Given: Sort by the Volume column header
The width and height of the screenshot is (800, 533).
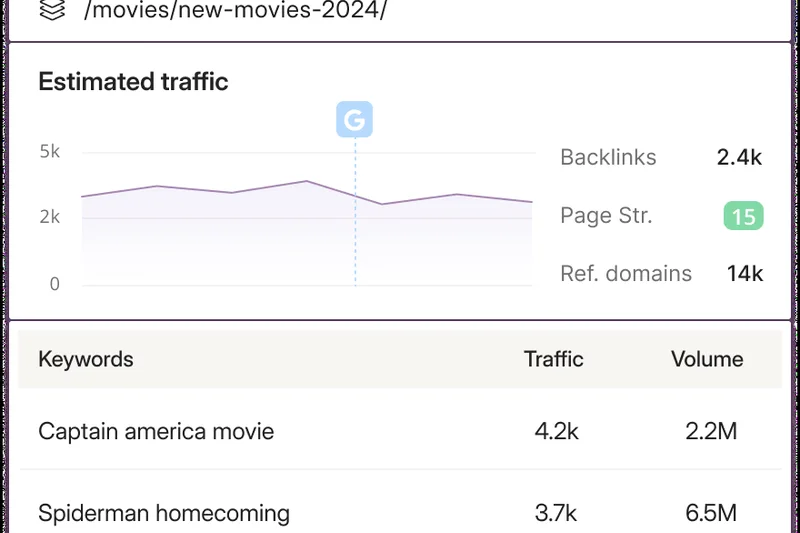Looking at the screenshot, I should click(x=707, y=359).
